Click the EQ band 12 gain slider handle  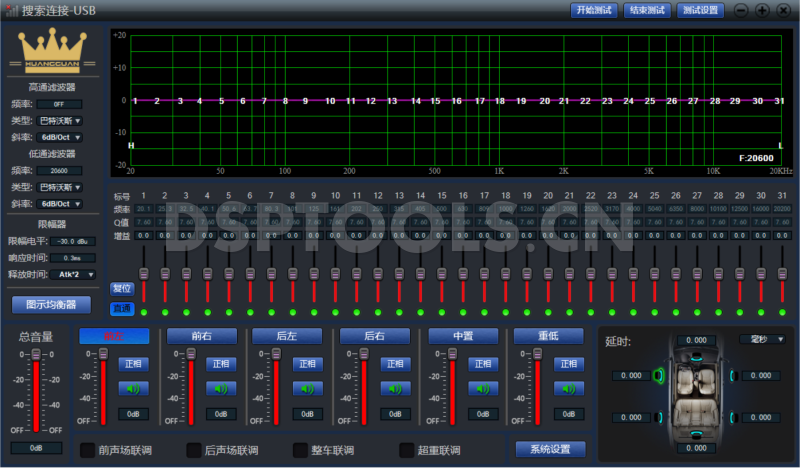click(378, 274)
